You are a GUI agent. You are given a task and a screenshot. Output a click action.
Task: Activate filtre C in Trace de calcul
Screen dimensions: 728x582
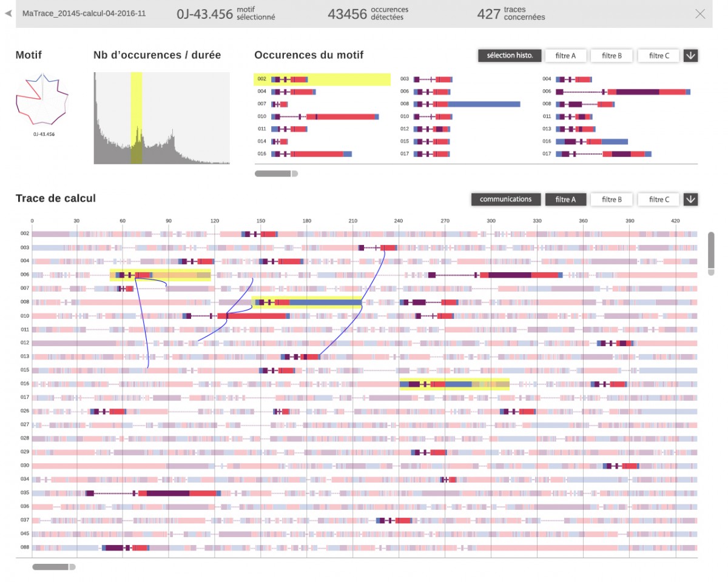click(659, 199)
